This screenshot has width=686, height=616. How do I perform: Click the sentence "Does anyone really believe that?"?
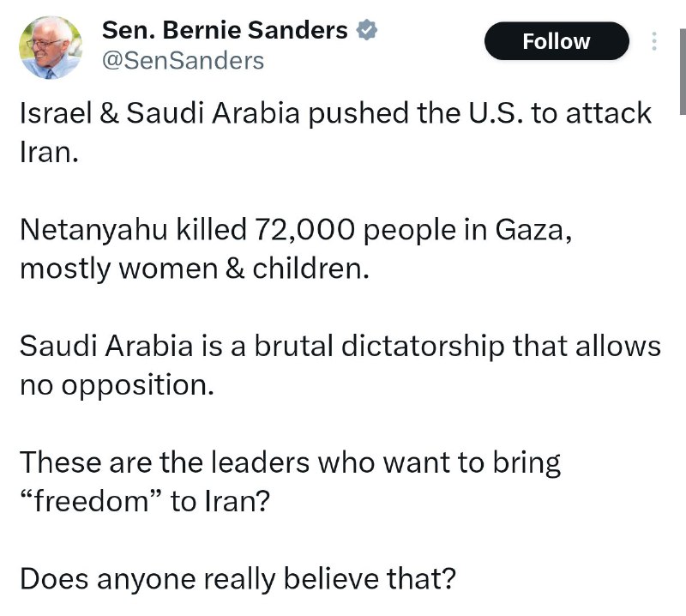[x=237, y=579]
